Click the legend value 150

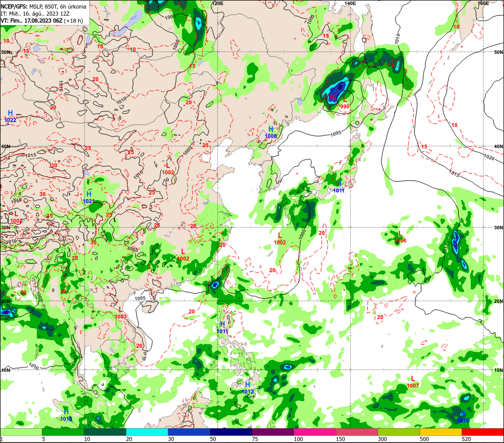pyautogui.click(x=340, y=439)
